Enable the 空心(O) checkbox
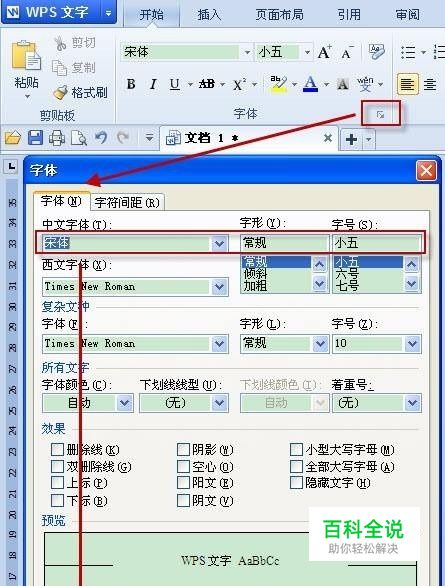 183,466
